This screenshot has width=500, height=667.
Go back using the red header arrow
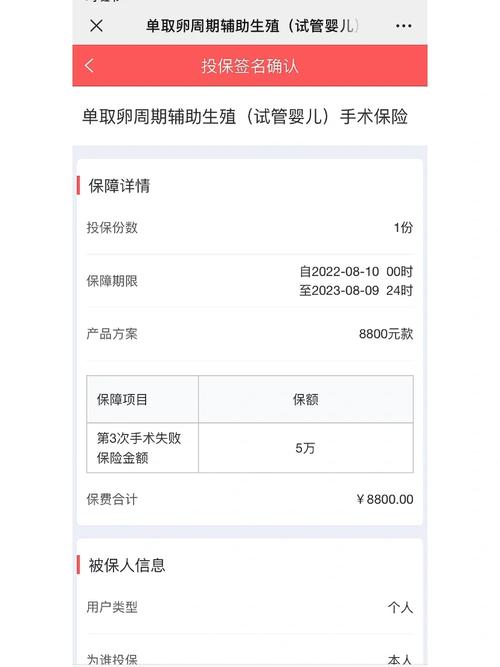click(89, 66)
